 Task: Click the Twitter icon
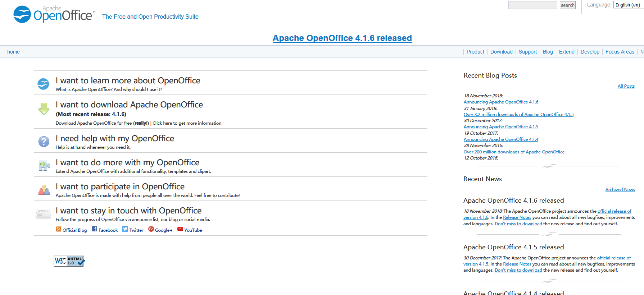point(125,229)
